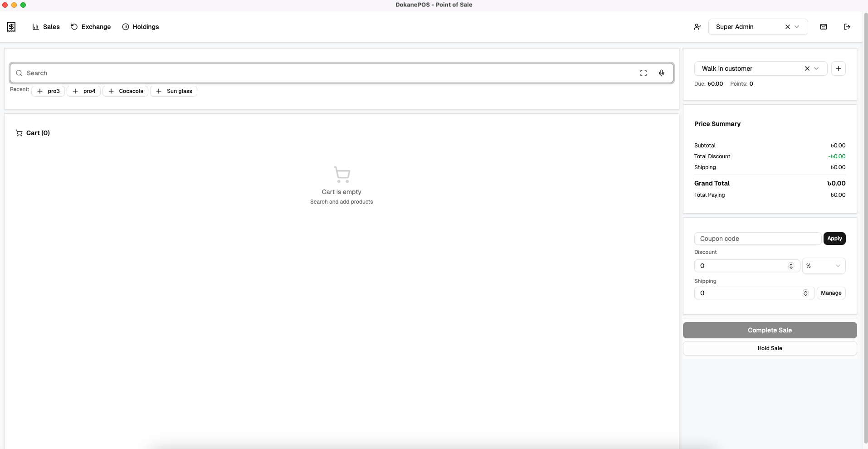This screenshot has height=449, width=868.
Task: Open the POS receipt icon in sidebar
Action: (11, 27)
